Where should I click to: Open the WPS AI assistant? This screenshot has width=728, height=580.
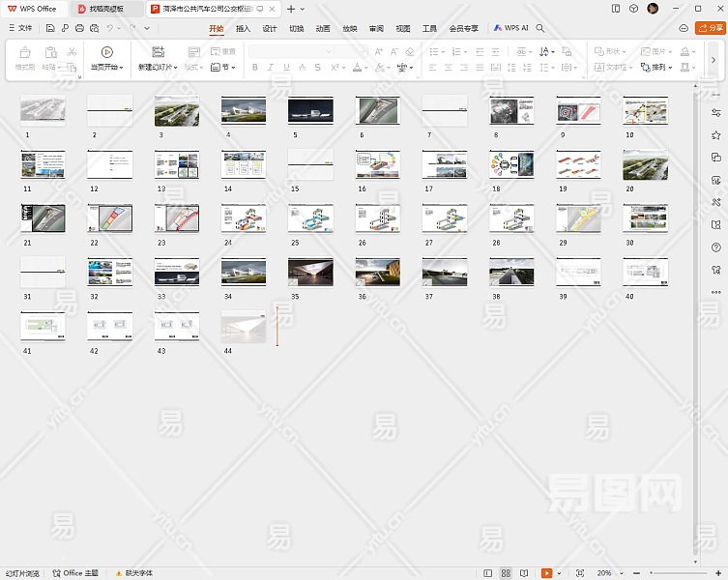coord(511,29)
